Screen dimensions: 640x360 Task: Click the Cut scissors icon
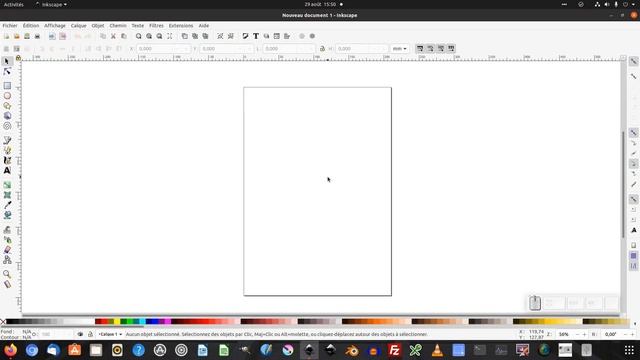[x=113, y=36]
